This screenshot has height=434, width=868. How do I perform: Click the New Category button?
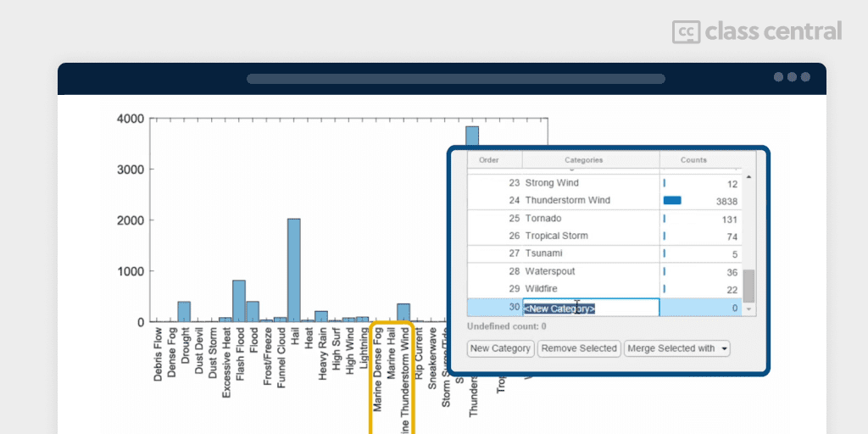coord(500,348)
